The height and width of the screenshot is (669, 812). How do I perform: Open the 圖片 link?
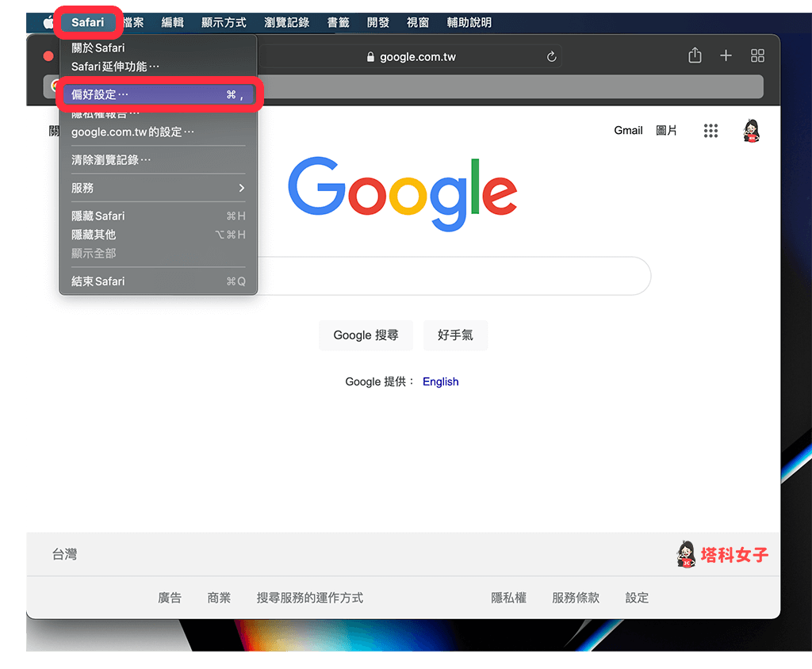(666, 131)
